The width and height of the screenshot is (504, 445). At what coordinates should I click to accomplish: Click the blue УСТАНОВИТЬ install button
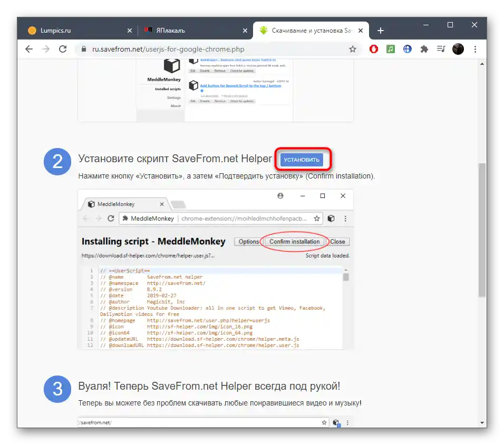tap(302, 160)
